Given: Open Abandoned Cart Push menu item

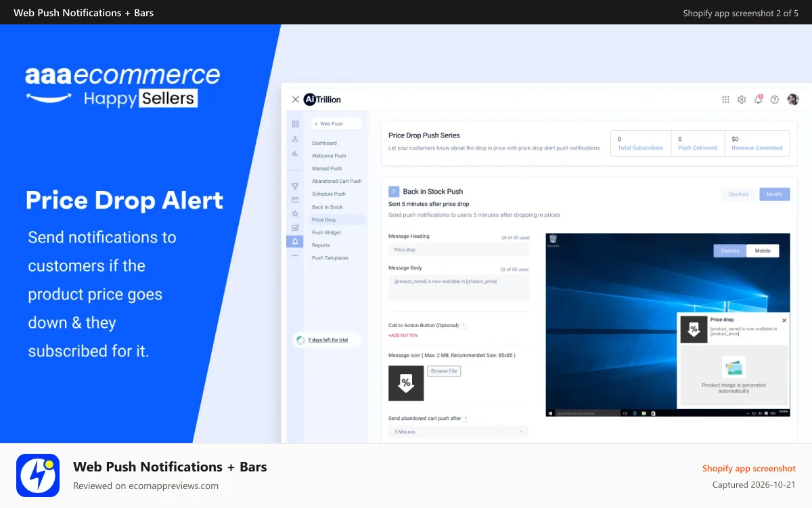Looking at the screenshot, I should (337, 182).
